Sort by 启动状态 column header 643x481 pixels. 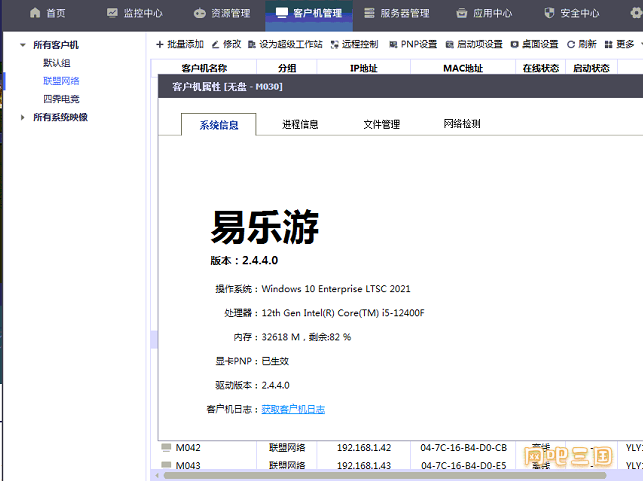tap(591, 68)
